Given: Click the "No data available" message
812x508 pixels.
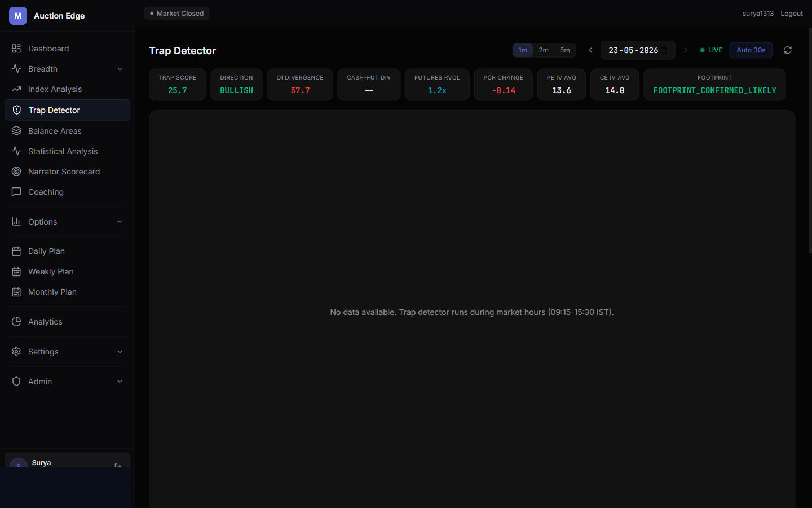Looking at the screenshot, I should 472,312.
